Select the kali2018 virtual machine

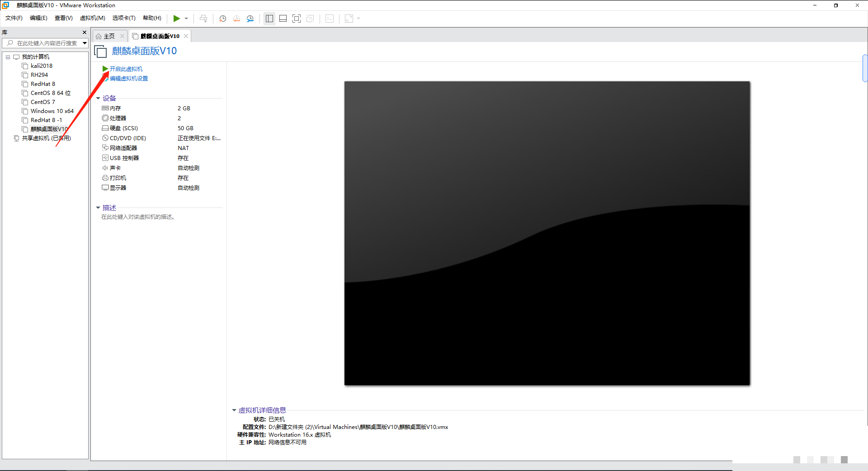[41, 66]
